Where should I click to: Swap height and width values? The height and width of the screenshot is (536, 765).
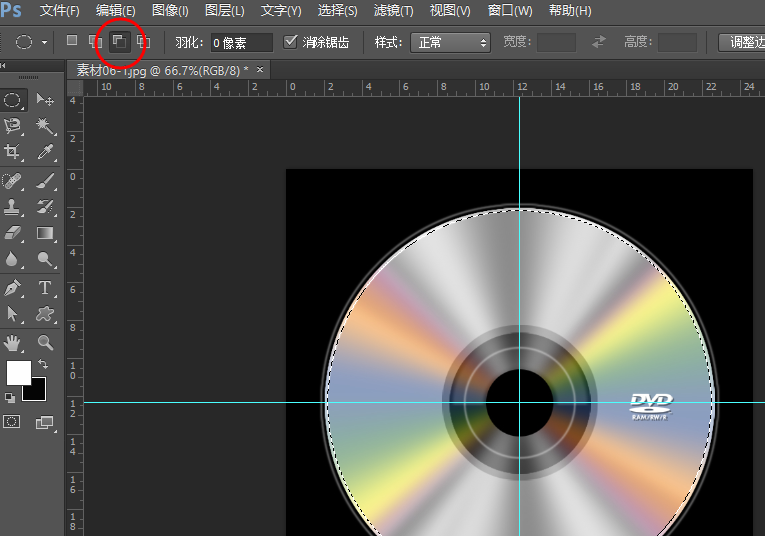(599, 42)
